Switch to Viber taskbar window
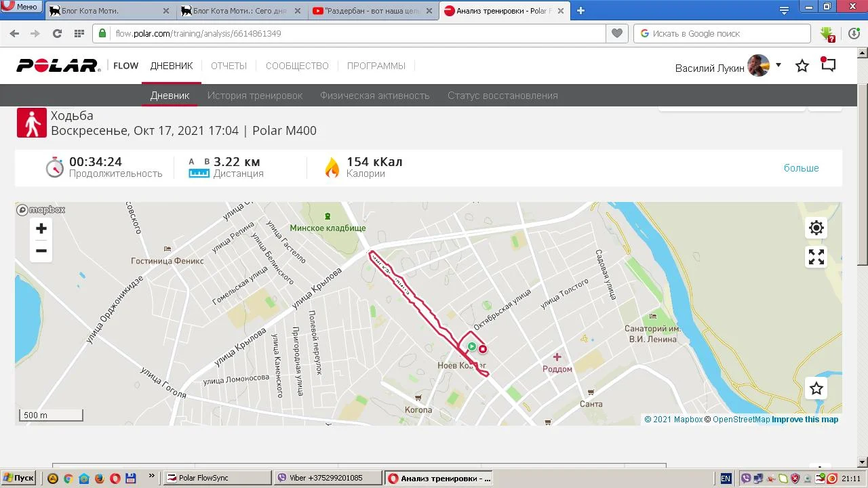The image size is (868, 488). click(x=328, y=478)
